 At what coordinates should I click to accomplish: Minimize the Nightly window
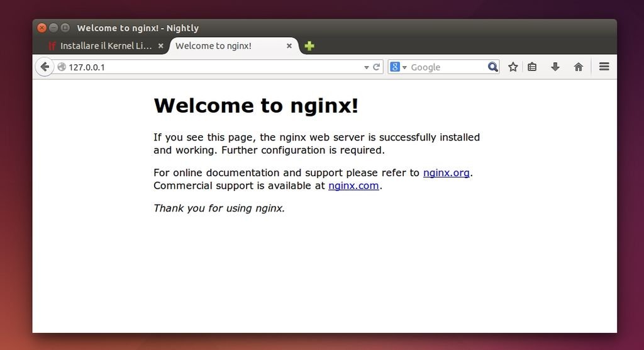(53, 28)
